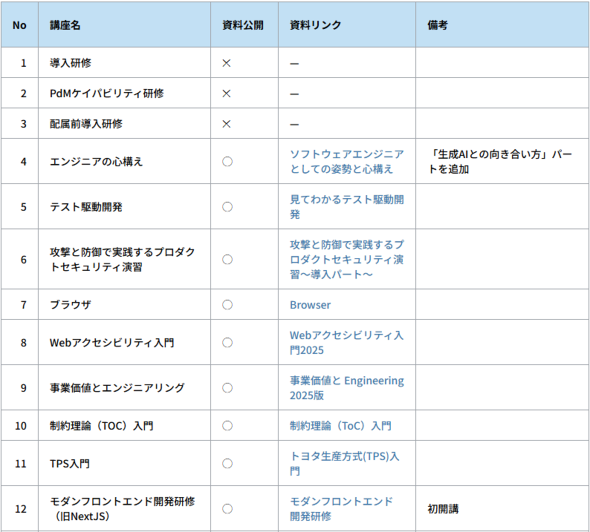Select the 攻撃と防御で実践するプロダクトセキュリティ演習 course name
590x532 pixels.
coord(122,259)
